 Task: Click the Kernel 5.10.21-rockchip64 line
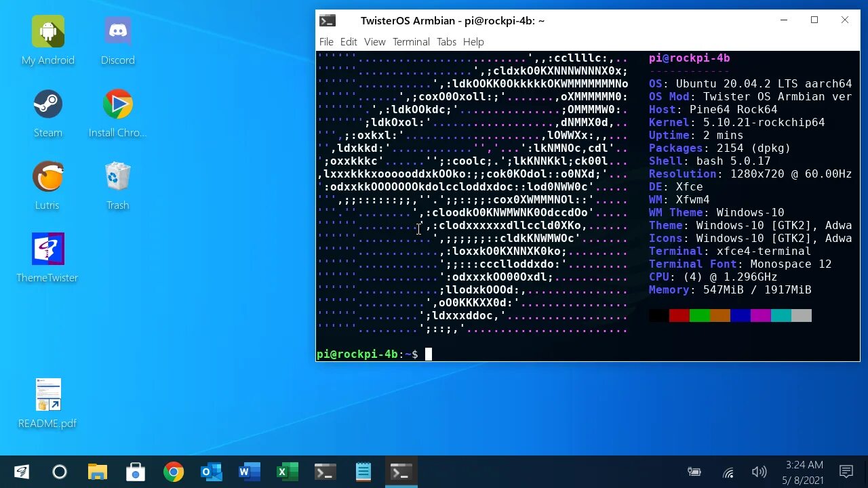[x=736, y=123]
